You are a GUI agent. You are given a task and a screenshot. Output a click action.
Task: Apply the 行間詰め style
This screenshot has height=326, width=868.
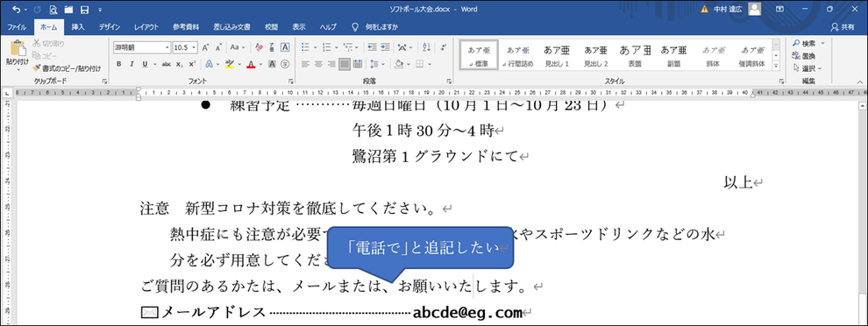point(518,55)
